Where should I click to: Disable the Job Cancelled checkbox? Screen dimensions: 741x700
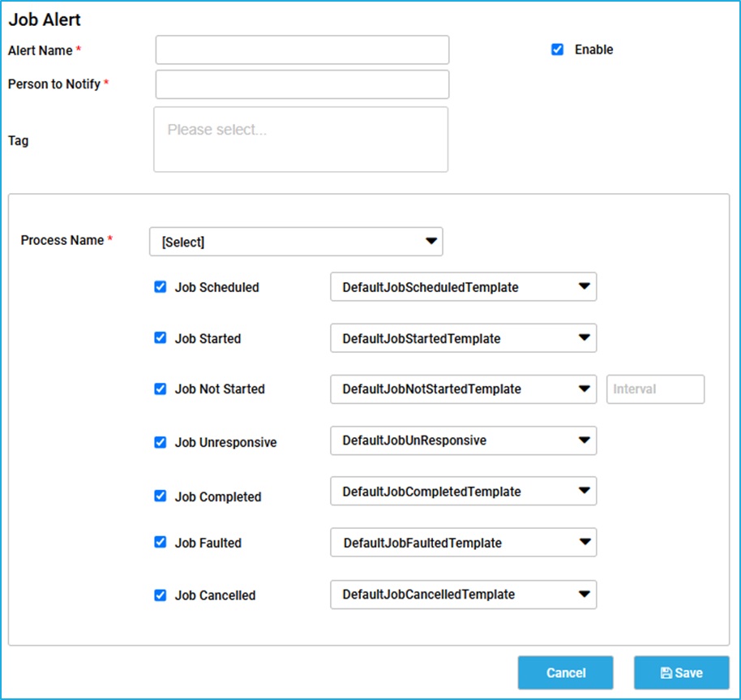(x=161, y=595)
